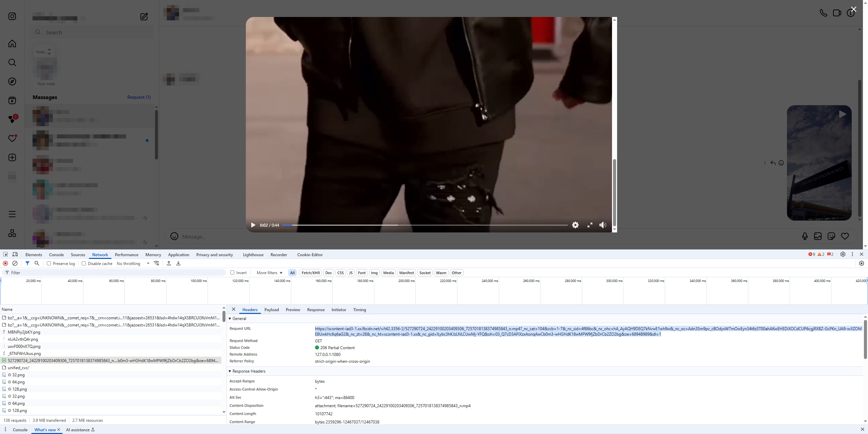Stop recording network log

(x=5, y=263)
